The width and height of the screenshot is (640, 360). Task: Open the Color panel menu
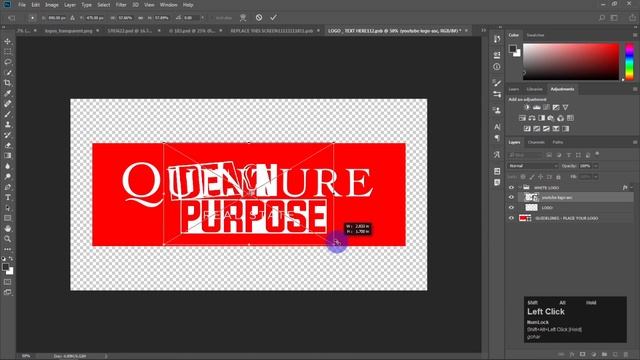click(x=635, y=35)
